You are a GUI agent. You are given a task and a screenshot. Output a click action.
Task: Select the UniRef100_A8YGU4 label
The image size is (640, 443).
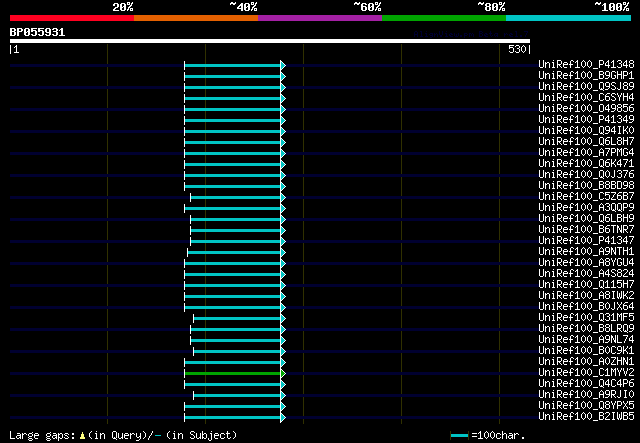pyautogui.click(x=586, y=263)
